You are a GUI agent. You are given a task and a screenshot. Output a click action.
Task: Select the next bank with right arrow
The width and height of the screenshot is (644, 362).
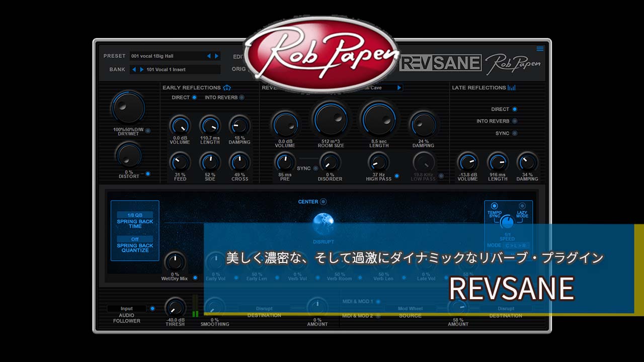pos(141,69)
